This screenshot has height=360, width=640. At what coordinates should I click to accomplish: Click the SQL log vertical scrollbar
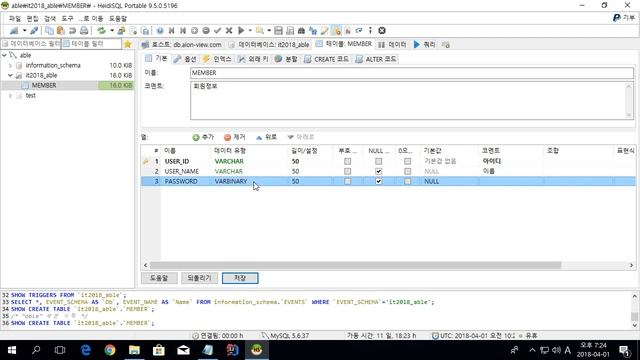point(634,310)
